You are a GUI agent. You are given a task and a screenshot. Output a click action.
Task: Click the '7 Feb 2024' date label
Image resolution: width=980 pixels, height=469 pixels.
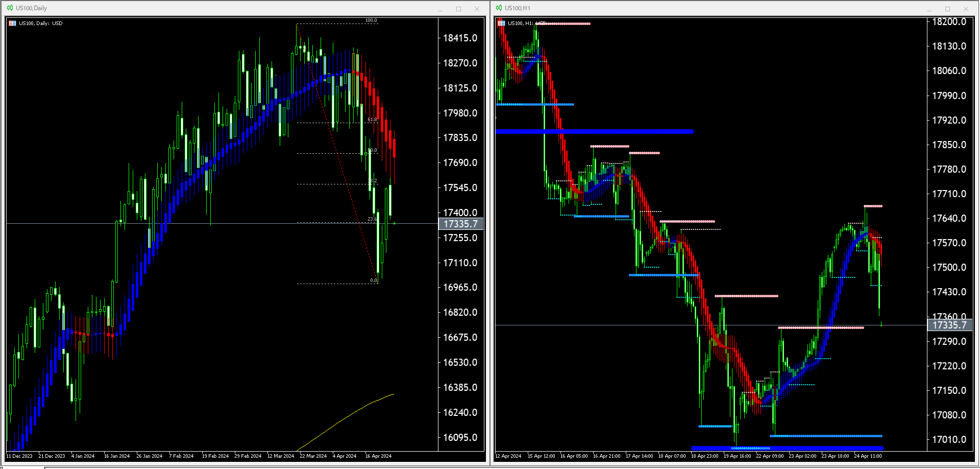point(182,456)
